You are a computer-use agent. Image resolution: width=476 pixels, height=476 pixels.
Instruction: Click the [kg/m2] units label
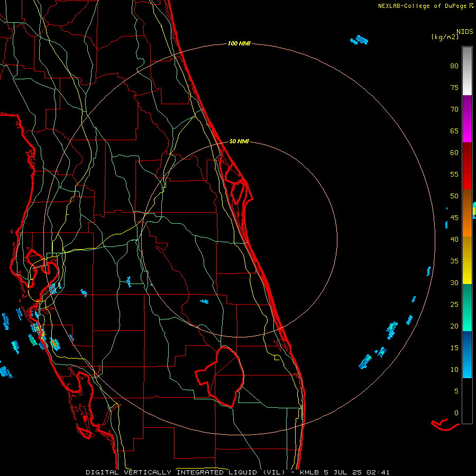click(445, 37)
